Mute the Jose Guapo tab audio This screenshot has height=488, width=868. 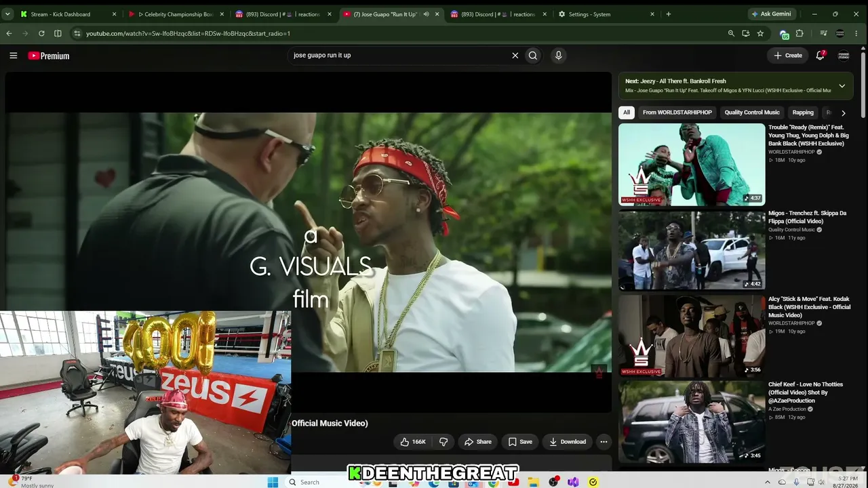tap(426, 14)
